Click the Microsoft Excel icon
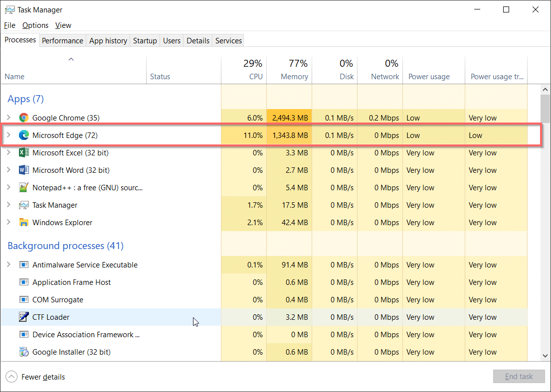 pyautogui.click(x=23, y=153)
